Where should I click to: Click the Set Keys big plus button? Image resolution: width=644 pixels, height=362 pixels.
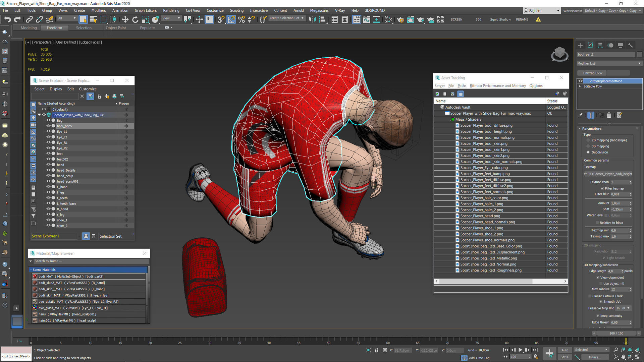(x=549, y=353)
